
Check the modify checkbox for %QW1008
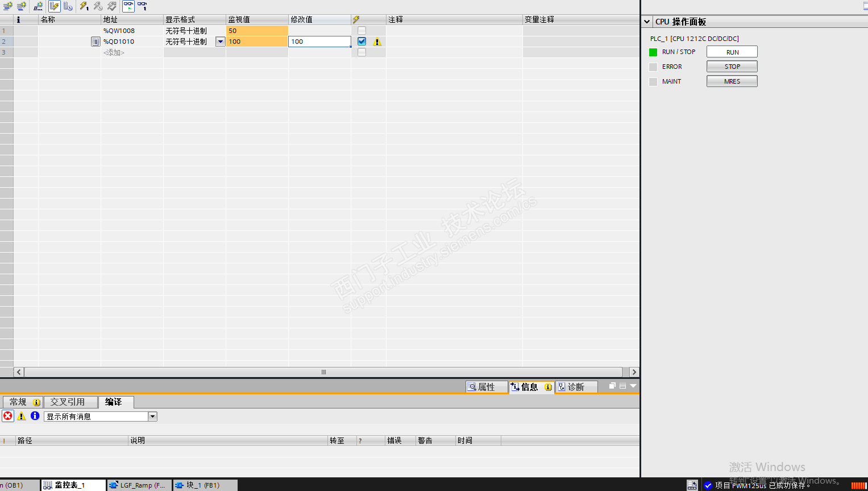pyautogui.click(x=362, y=31)
